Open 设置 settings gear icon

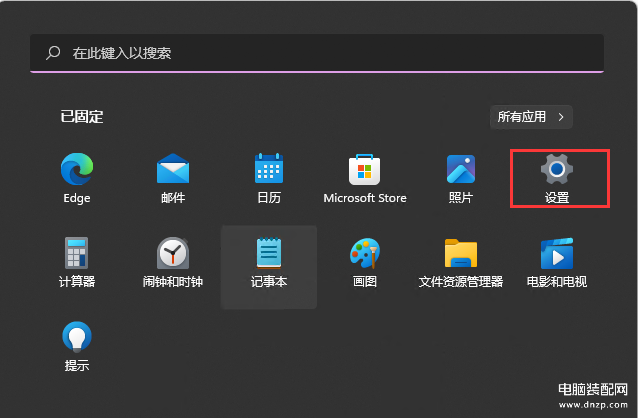(557, 169)
